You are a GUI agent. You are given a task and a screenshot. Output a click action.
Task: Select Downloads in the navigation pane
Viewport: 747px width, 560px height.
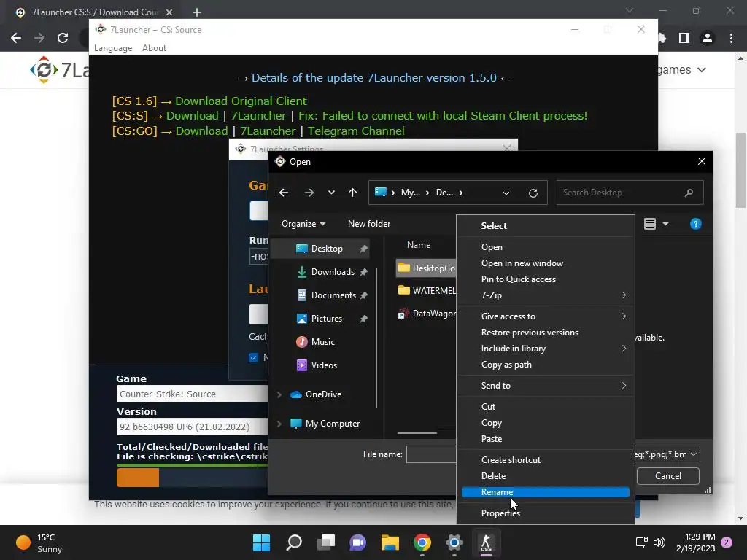click(x=333, y=272)
